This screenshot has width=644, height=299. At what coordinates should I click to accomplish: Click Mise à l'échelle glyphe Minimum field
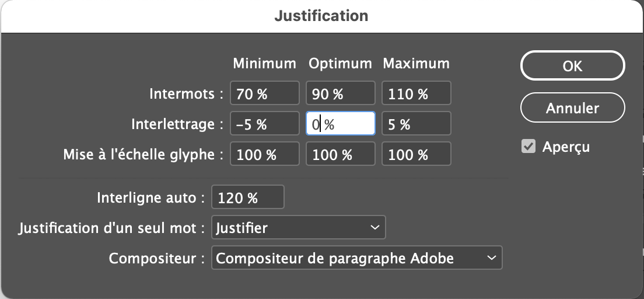coord(265,155)
